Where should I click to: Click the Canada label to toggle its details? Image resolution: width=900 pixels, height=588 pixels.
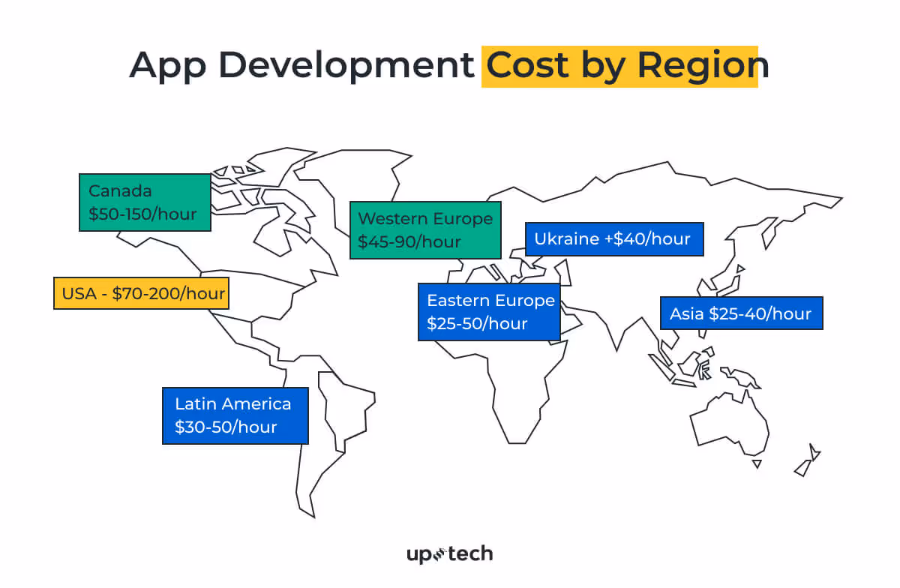145,202
